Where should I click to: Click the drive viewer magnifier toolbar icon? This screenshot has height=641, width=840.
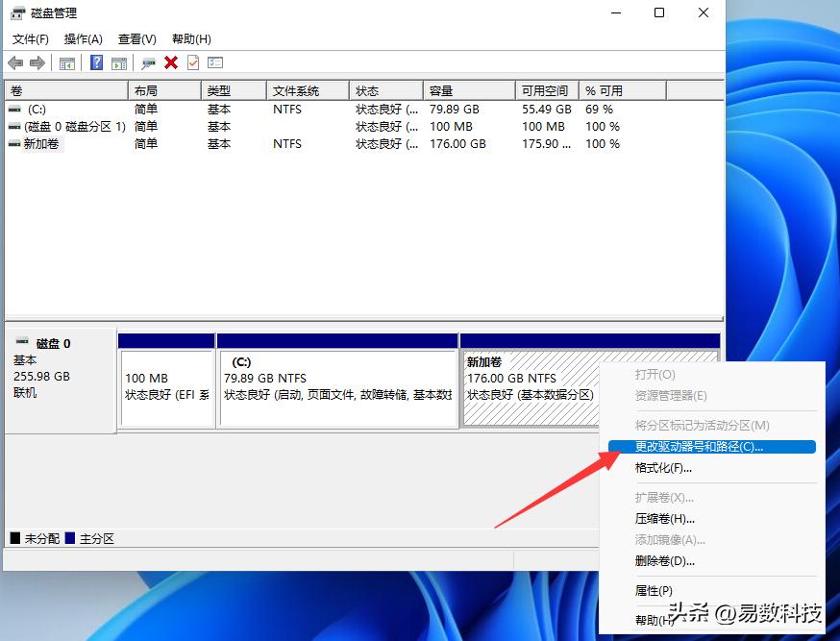pyautogui.click(x=147, y=62)
